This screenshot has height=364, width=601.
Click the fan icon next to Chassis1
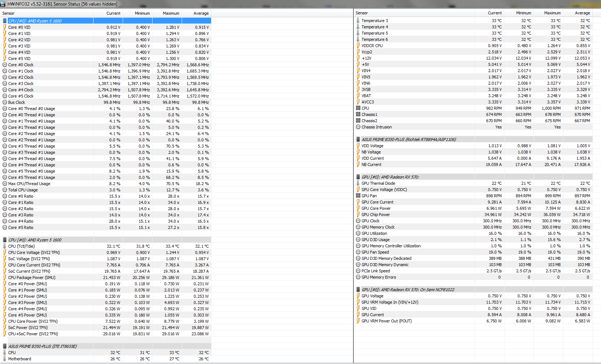point(358,114)
